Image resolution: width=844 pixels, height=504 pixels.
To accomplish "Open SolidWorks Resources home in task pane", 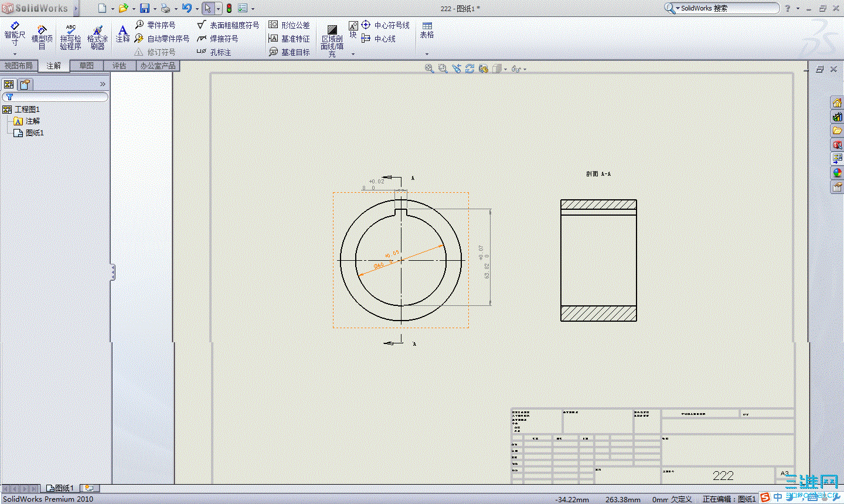I will (x=837, y=103).
